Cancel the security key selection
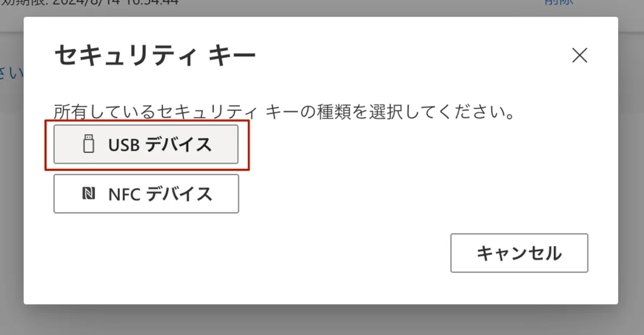 pyautogui.click(x=519, y=253)
